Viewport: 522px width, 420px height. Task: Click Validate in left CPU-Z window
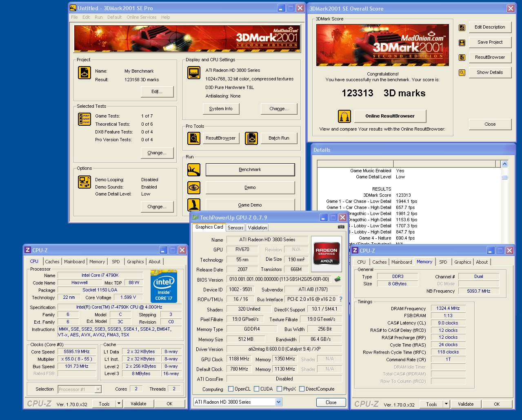coord(138,404)
